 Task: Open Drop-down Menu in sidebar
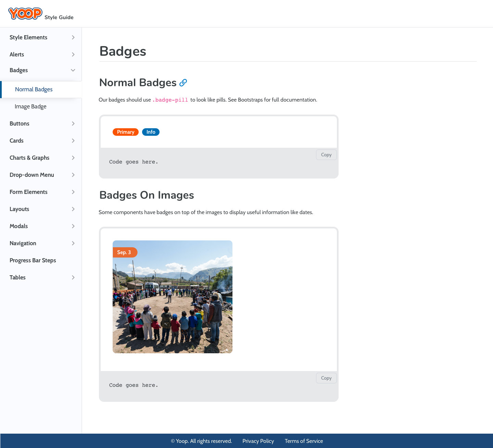point(32,175)
